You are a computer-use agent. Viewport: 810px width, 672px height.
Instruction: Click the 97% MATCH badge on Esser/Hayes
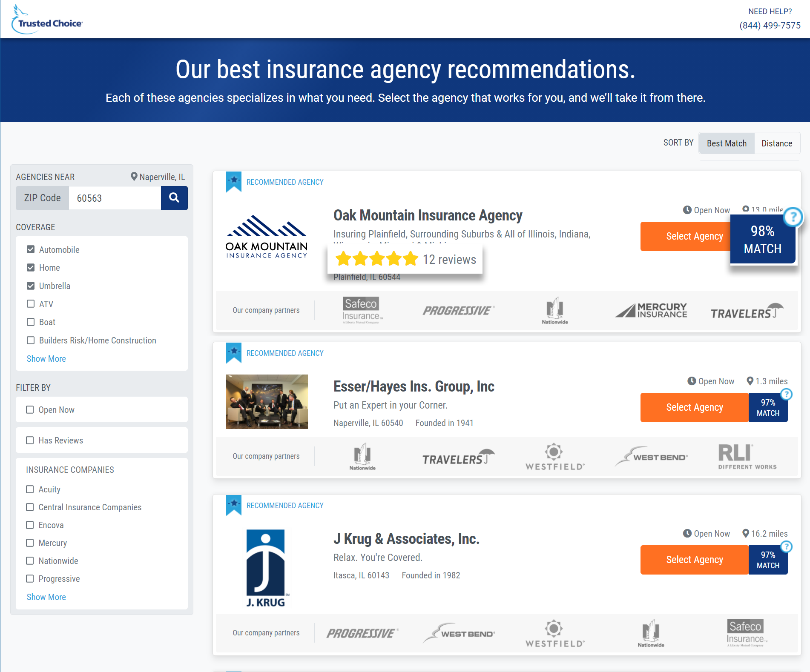(x=768, y=407)
